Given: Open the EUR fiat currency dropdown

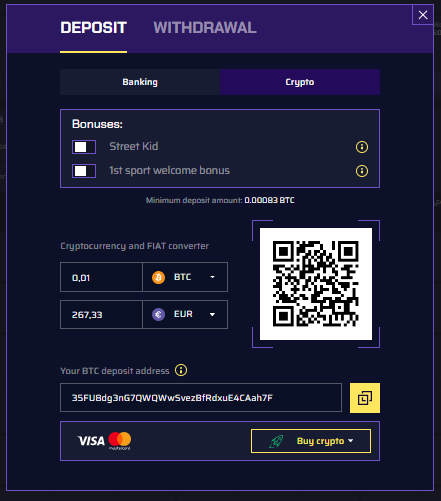Looking at the screenshot, I should pyautogui.click(x=185, y=314).
